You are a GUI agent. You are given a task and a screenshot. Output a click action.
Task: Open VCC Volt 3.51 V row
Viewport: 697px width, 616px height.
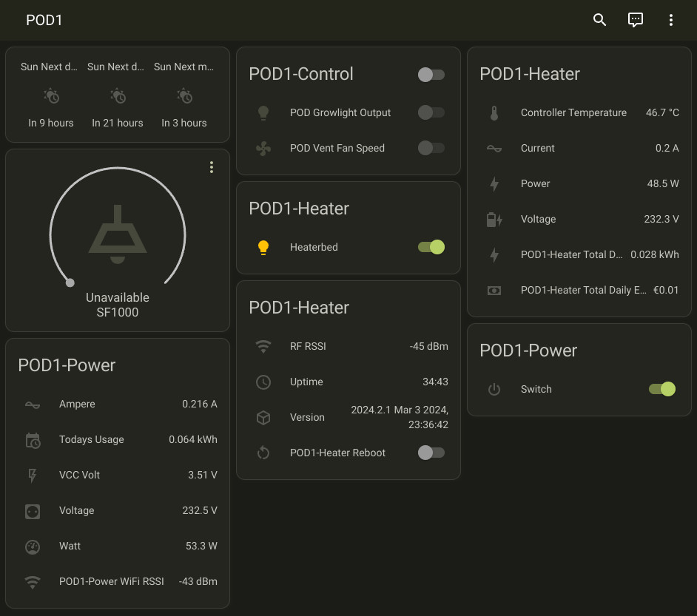point(118,475)
